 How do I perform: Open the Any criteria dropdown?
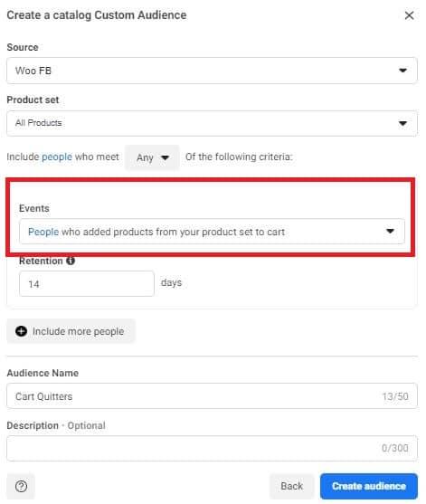[152, 157]
